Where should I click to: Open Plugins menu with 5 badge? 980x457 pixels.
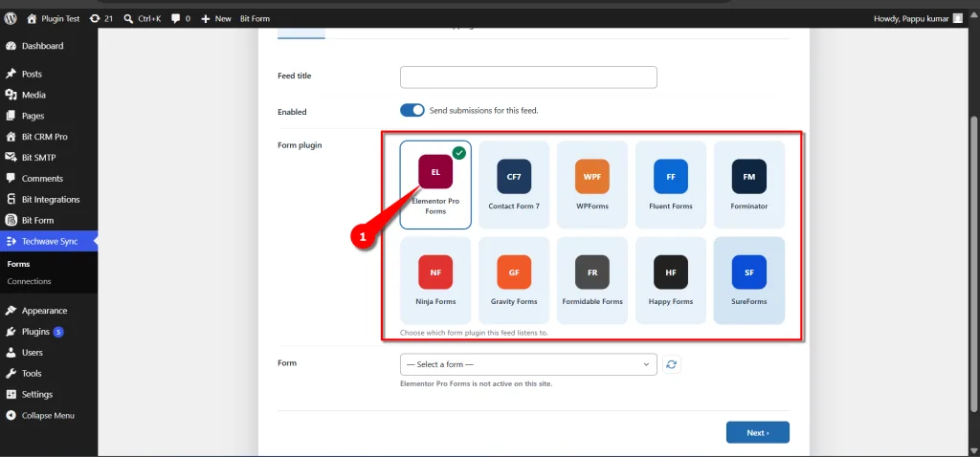coord(49,332)
